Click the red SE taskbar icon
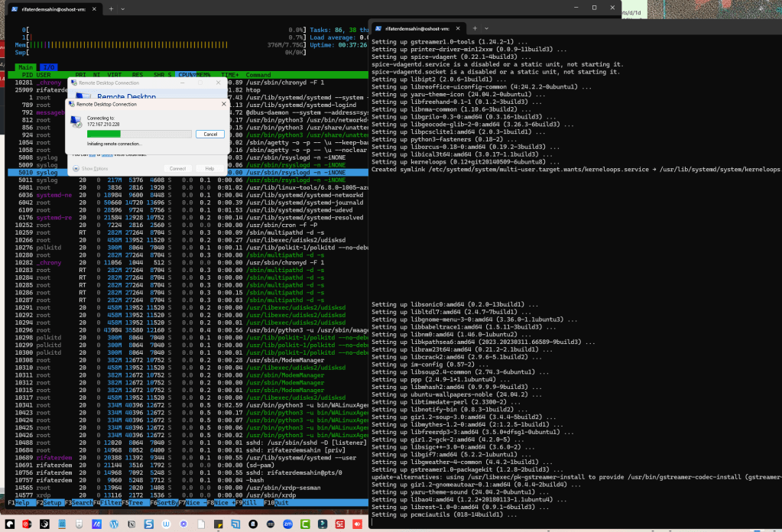This screenshot has width=782, height=532. [x=340, y=524]
